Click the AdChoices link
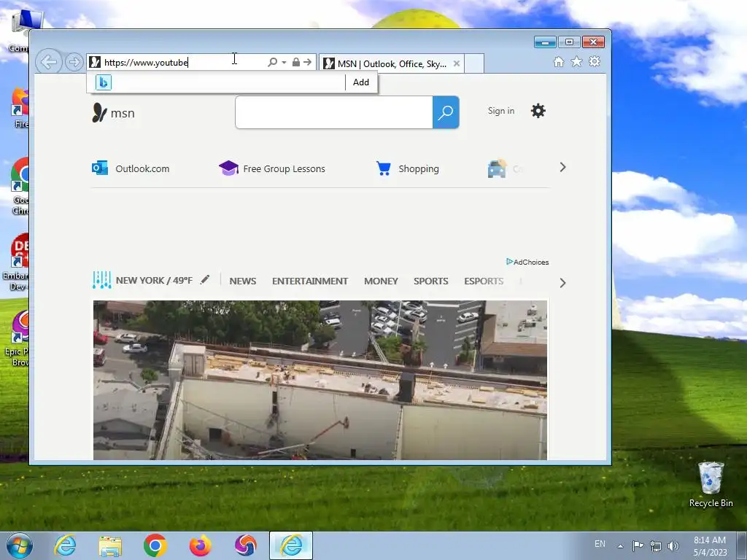Viewport: 747px width, 560px height. pos(527,262)
